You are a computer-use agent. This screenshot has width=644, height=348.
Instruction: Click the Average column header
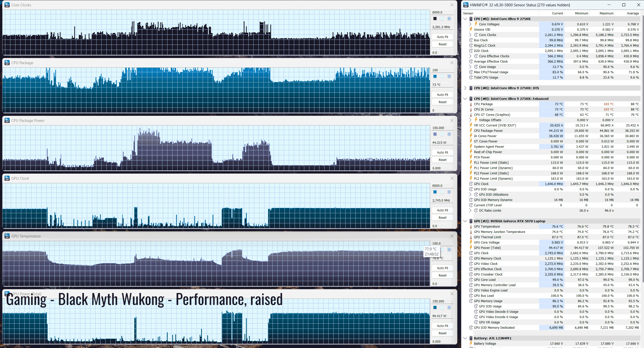633,13
